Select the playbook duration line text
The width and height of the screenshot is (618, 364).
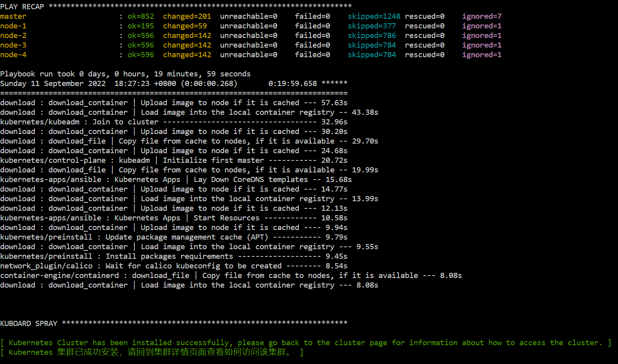click(x=126, y=74)
